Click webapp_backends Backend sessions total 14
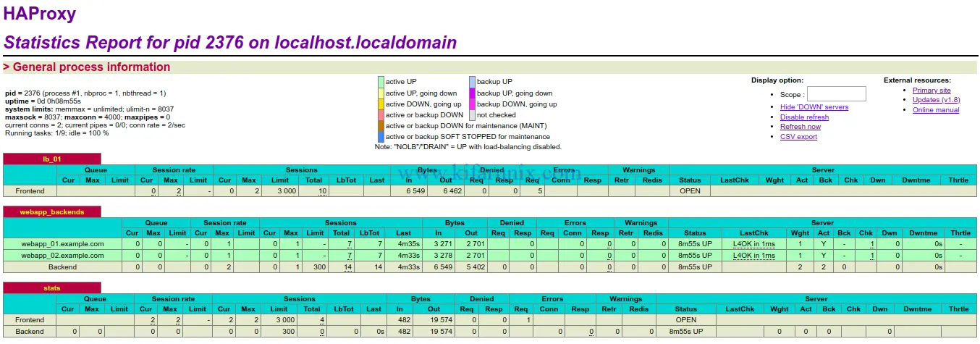980x344 pixels. pos(347,267)
